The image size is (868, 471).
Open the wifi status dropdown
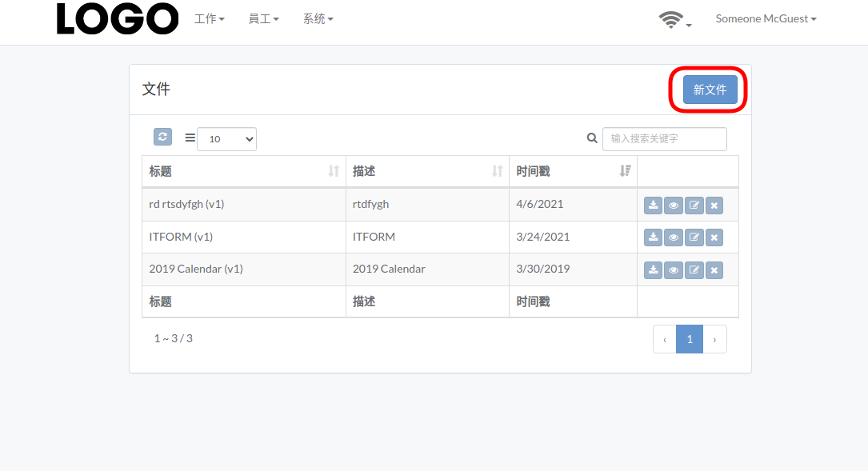pyautogui.click(x=675, y=20)
